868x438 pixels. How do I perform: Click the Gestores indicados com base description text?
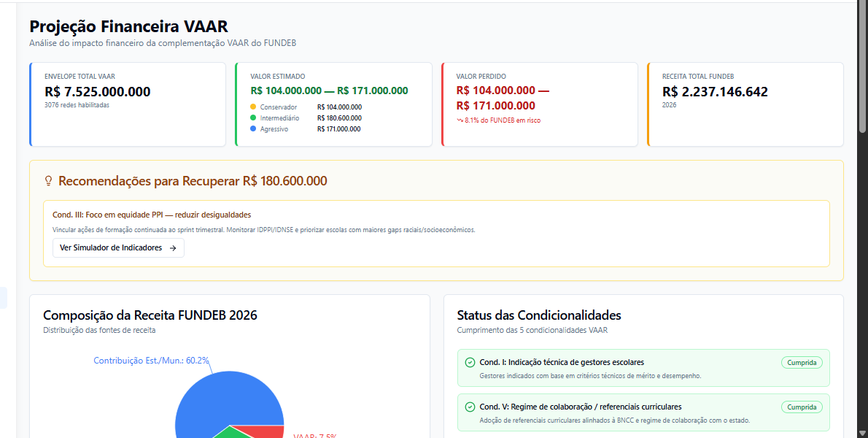590,376
